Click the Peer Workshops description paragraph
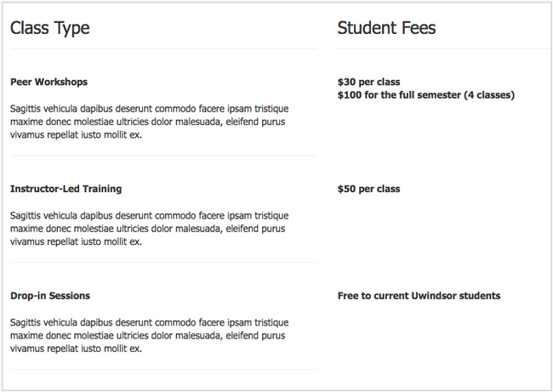 (149, 122)
